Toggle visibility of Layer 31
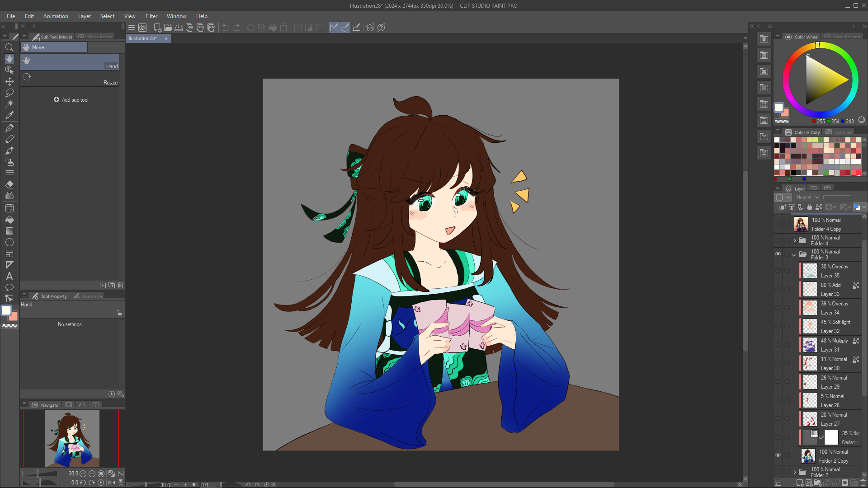 [778, 345]
